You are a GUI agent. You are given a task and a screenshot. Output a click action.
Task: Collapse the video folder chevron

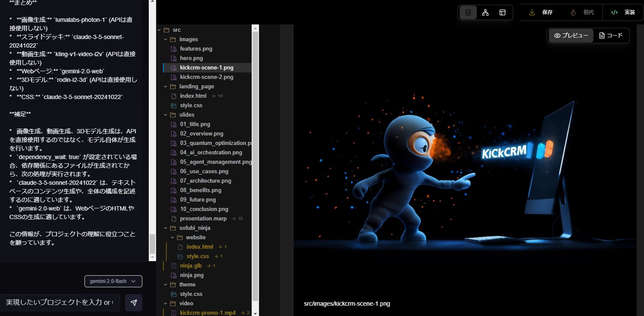click(x=166, y=304)
